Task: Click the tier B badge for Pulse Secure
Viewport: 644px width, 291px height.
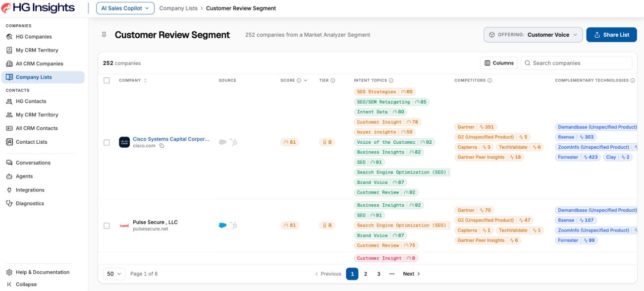Action: [326, 226]
